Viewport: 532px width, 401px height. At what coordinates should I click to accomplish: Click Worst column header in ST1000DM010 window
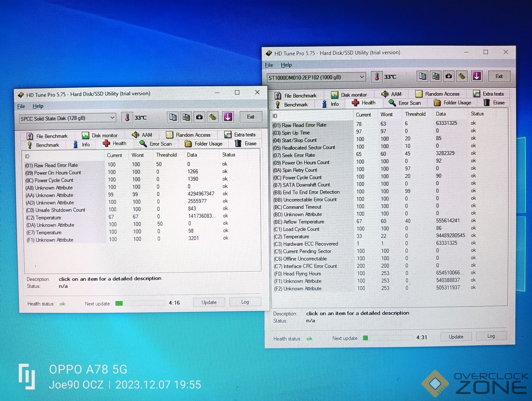tap(386, 114)
